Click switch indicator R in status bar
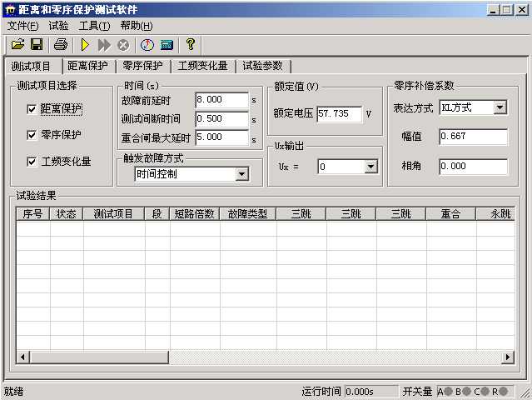 click(x=503, y=392)
